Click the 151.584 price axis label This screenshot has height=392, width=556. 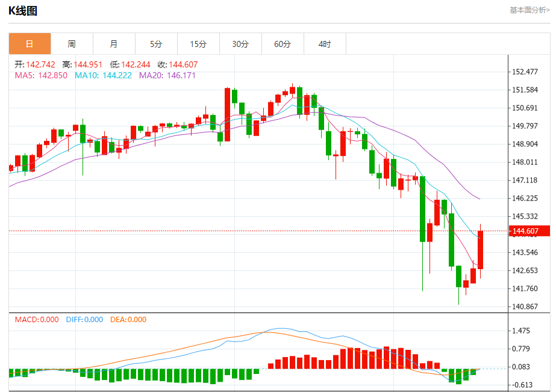tap(525, 90)
